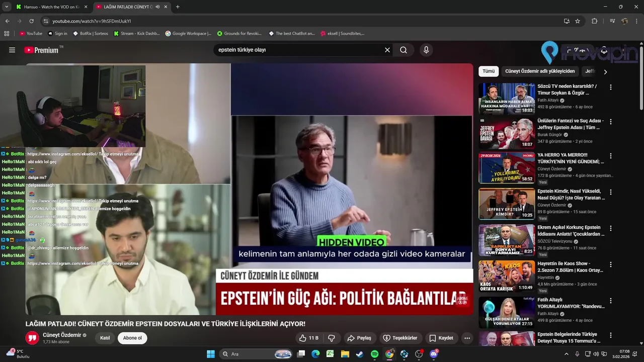Viewport: 644px width, 362px height.
Task: Click the magnifier search button
Action: point(404,50)
